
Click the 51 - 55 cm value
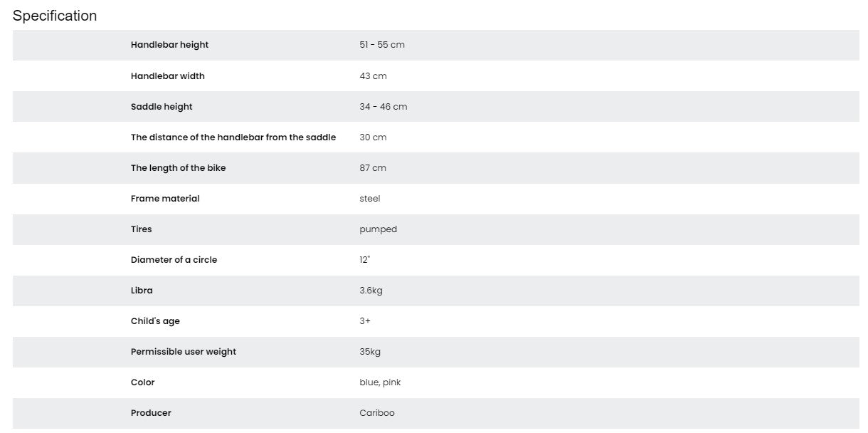pyautogui.click(x=382, y=45)
